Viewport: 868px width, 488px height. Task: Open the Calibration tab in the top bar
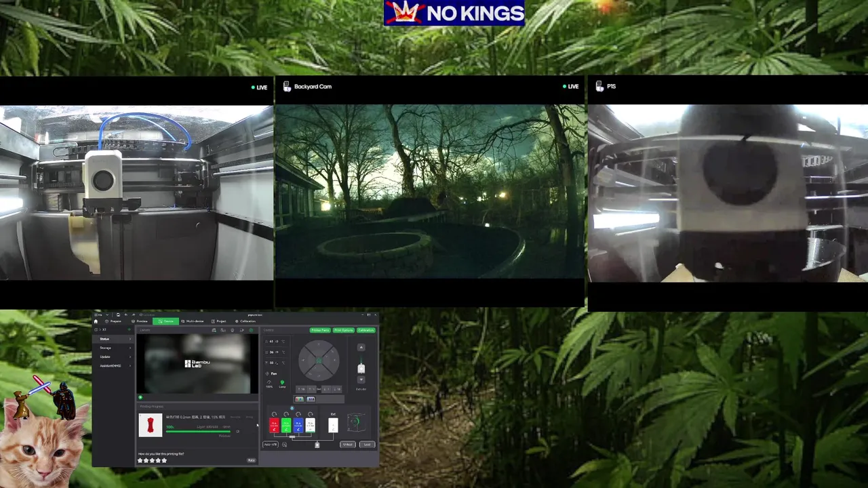tap(245, 321)
